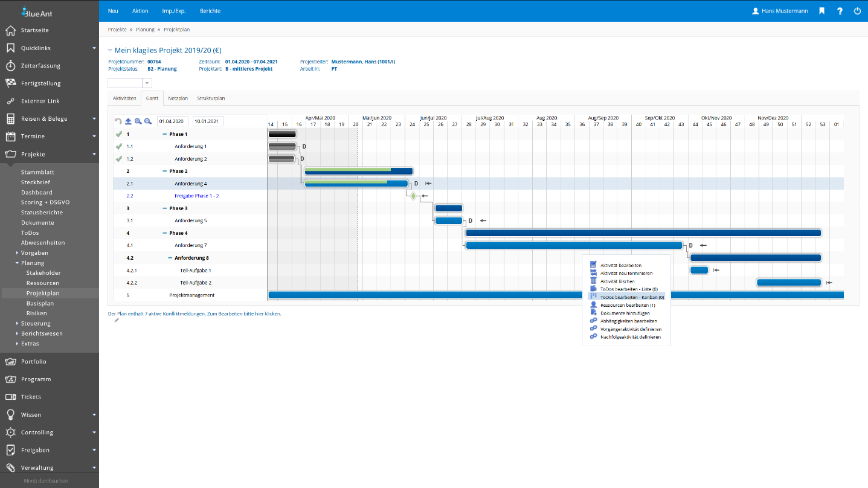Image resolution: width=868 pixels, height=488 pixels.
Task: Click the Externer Link chain icon
Action: tap(10, 101)
